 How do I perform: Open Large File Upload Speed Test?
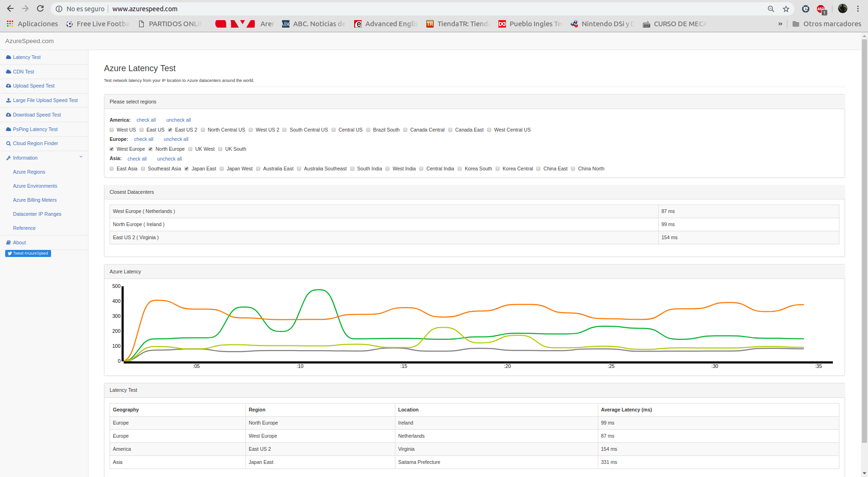click(x=45, y=100)
